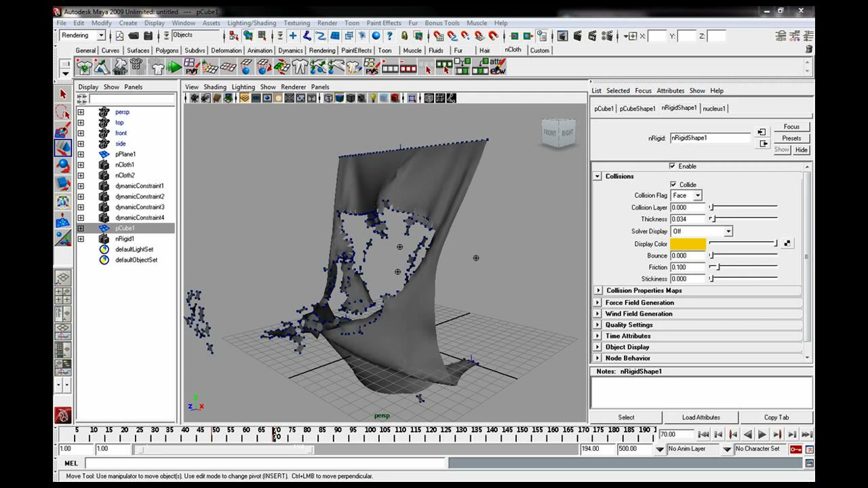Play animation backwards

tap(747, 434)
